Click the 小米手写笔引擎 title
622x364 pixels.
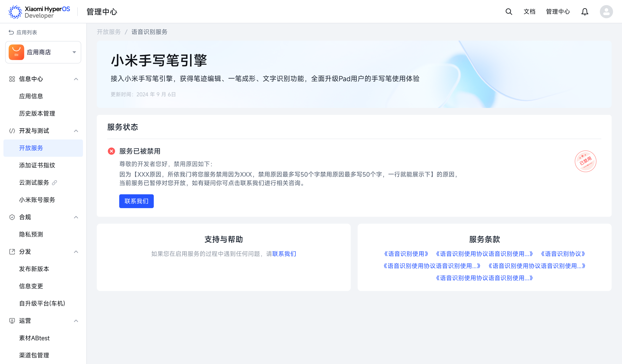[x=159, y=60]
